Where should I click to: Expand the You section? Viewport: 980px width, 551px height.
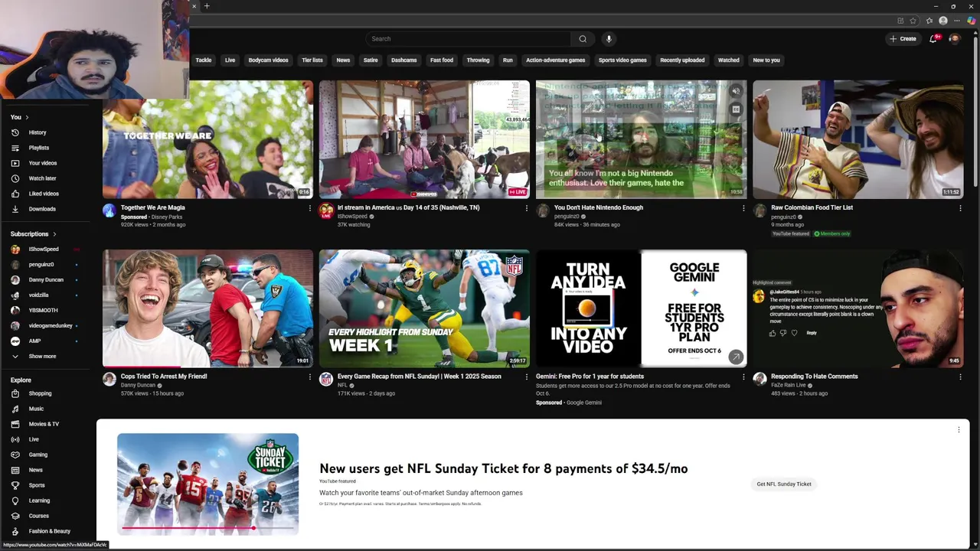pyautogui.click(x=20, y=117)
